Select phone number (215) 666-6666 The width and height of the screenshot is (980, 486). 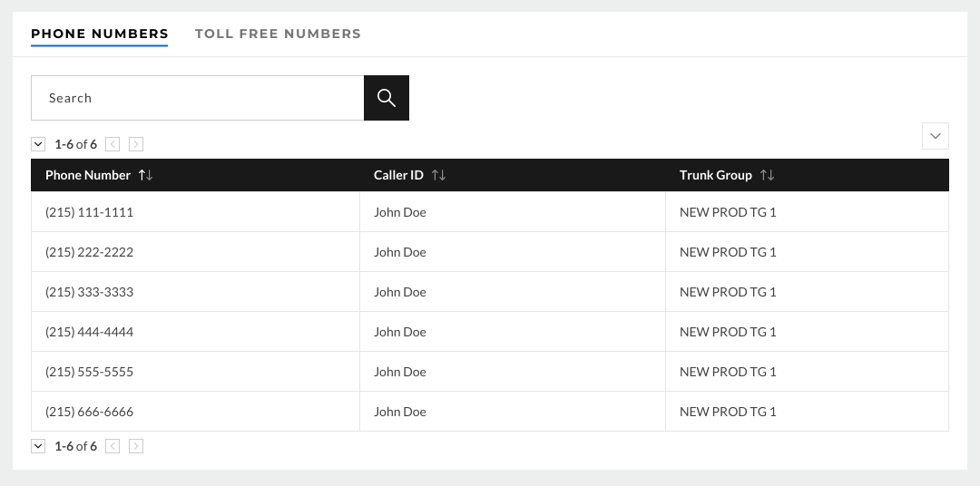click(89, 413)
